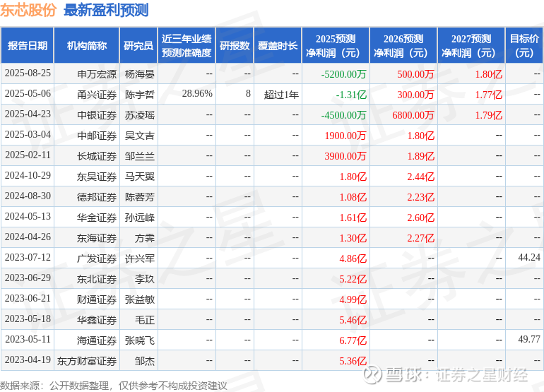Image resolution: width=544 pixels, height=392 pixels.
Task: Select date cell 2025-08-25
Action: [28, 73]
